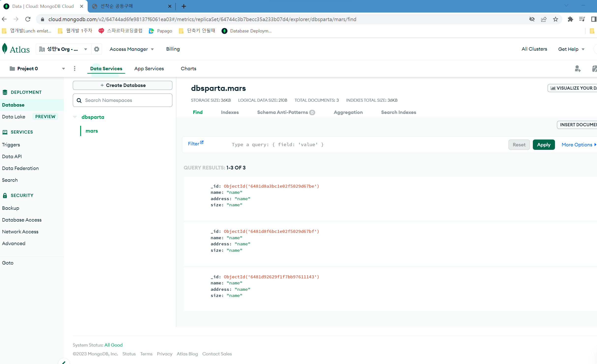Focus the Search Namespaces field
The width and height of the screenshot is (597, 364).
pos(122,100)
